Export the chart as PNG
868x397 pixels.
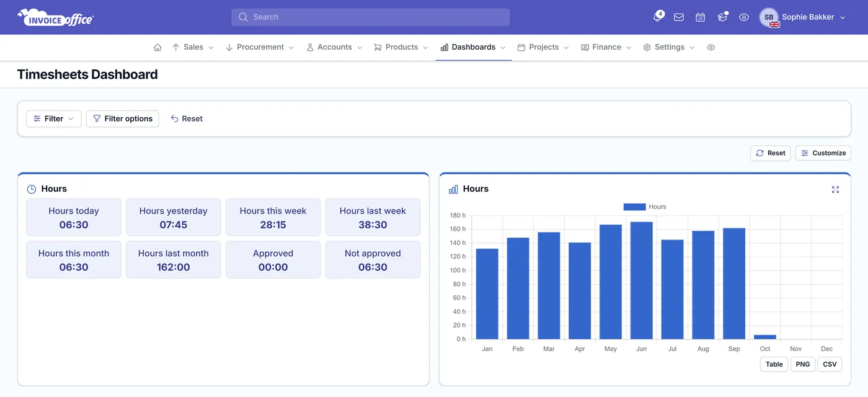pyautogui.click(x=803, y=364)
